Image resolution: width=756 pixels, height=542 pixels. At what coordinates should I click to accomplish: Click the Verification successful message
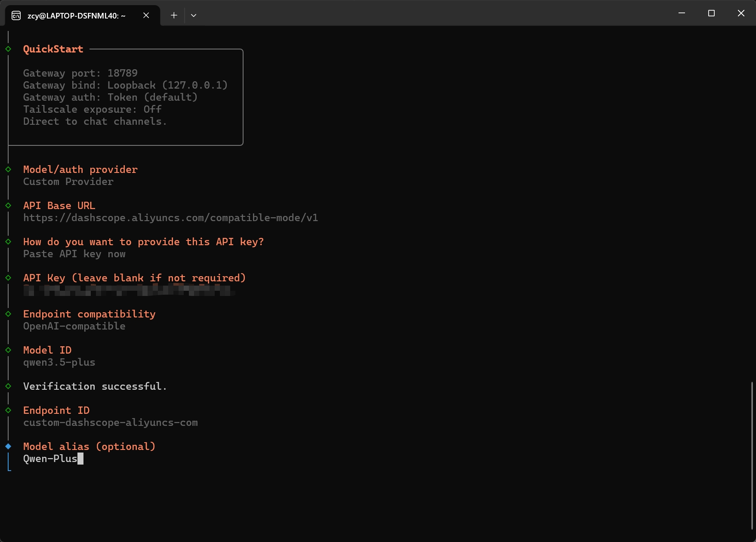[95, 386]
